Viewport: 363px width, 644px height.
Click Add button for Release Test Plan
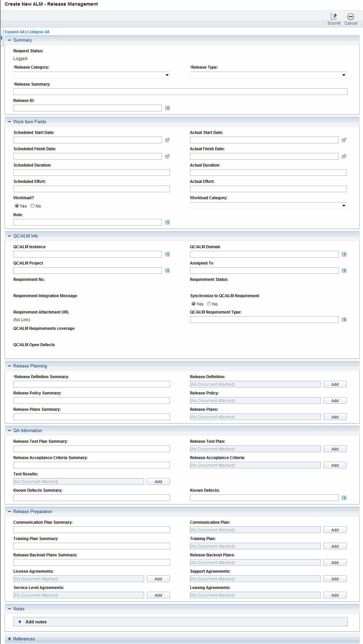coord(335,449)
